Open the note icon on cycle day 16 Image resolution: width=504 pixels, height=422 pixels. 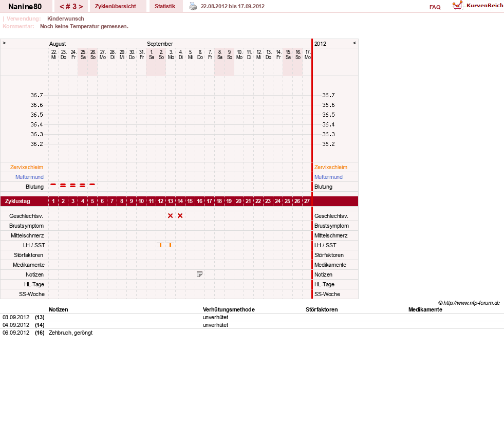[199, 274]
